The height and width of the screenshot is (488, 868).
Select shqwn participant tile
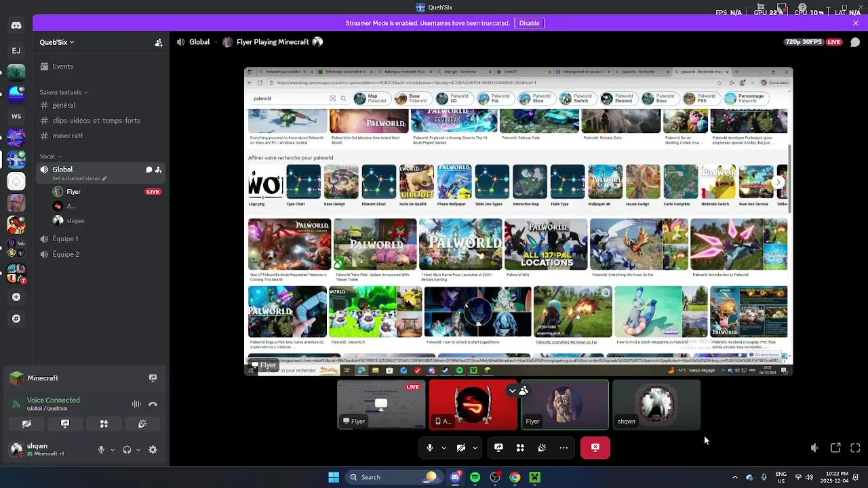click(656, 405)
